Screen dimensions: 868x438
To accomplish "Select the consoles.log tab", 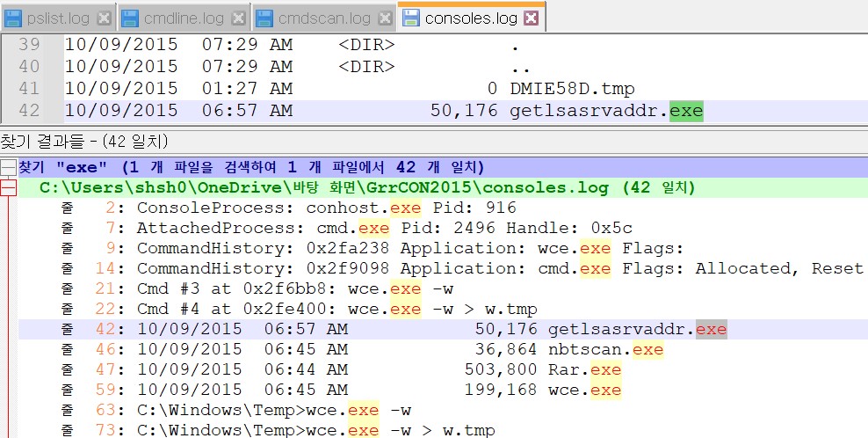I will [471, 18].
